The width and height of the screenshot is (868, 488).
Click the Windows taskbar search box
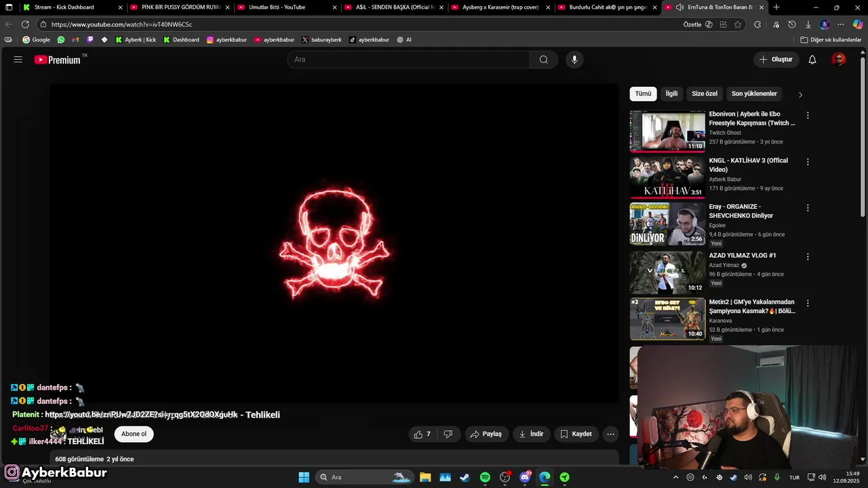(365, 477)
